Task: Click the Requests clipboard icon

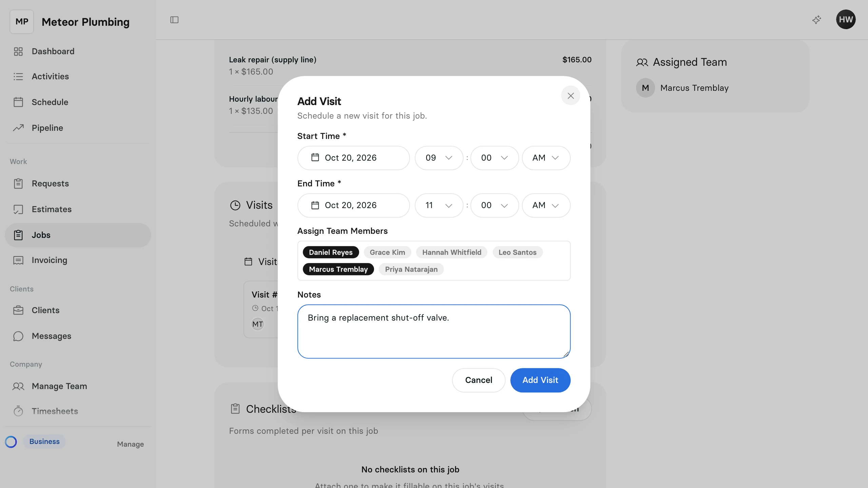Action: pyautogui.click(x=18, y=183)
